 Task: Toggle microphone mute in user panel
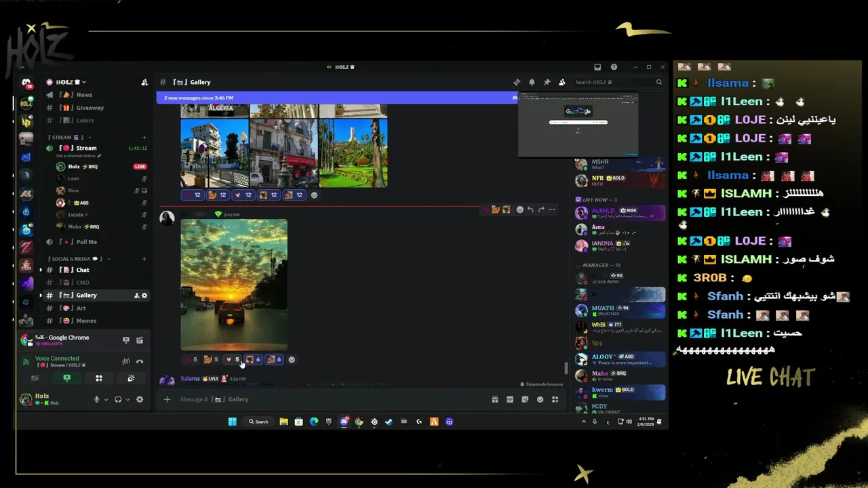point(96,399)
